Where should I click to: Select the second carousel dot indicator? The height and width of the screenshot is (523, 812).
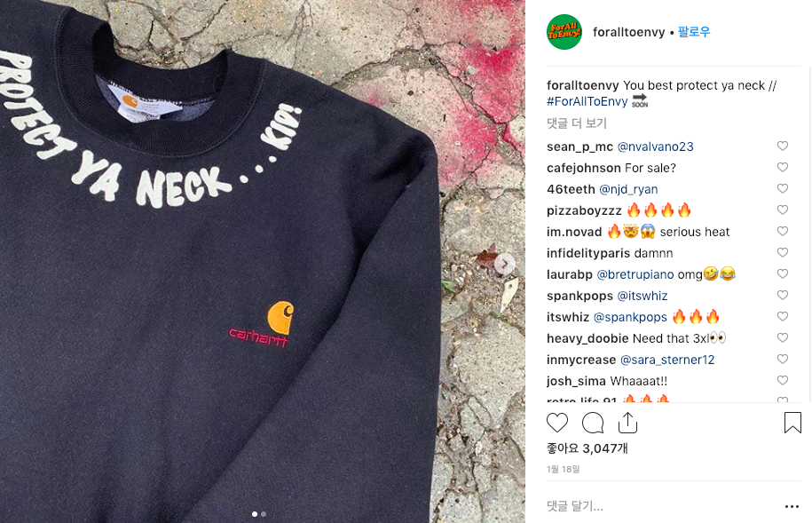pyautogui.click(x=264, y=514)
